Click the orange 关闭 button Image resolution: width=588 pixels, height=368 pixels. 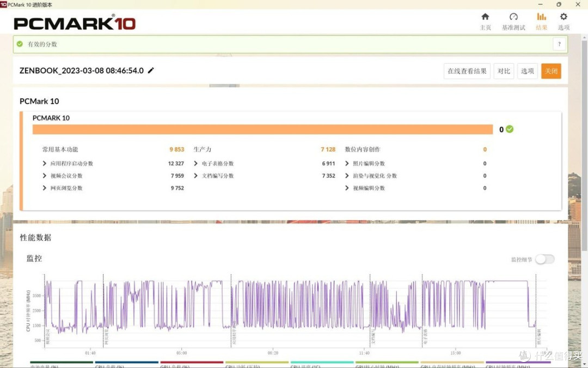coord(551,71)
